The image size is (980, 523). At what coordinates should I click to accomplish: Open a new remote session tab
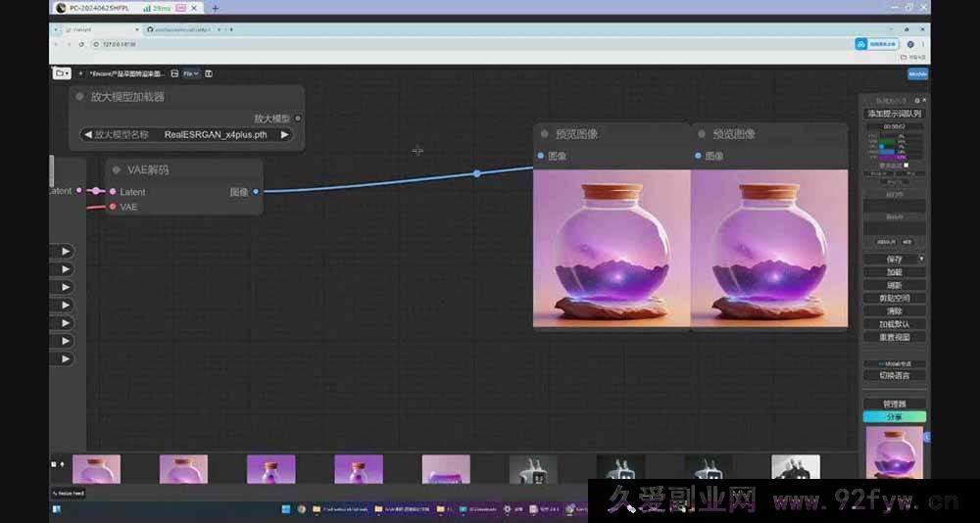[216, 8]
